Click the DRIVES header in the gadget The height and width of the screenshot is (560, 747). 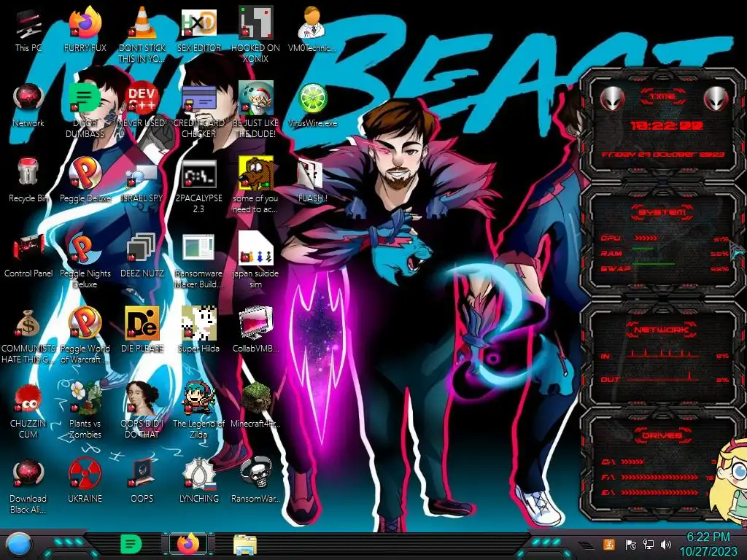point(662,435)
